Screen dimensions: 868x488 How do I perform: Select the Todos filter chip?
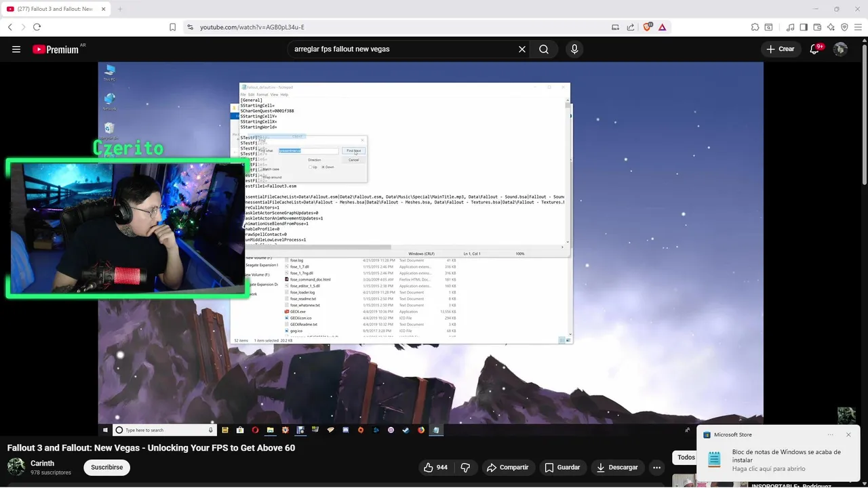(x=686, y=457)
